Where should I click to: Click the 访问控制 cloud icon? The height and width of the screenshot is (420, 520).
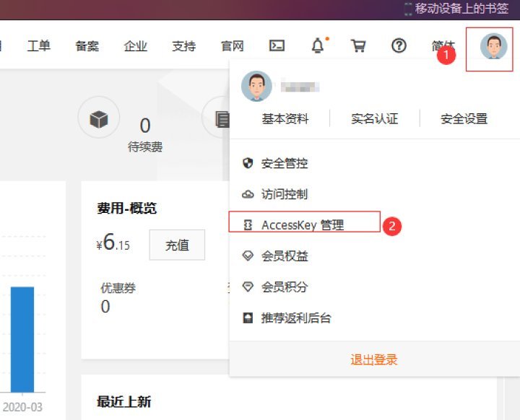pyautogui.click(x=248, y=194)
